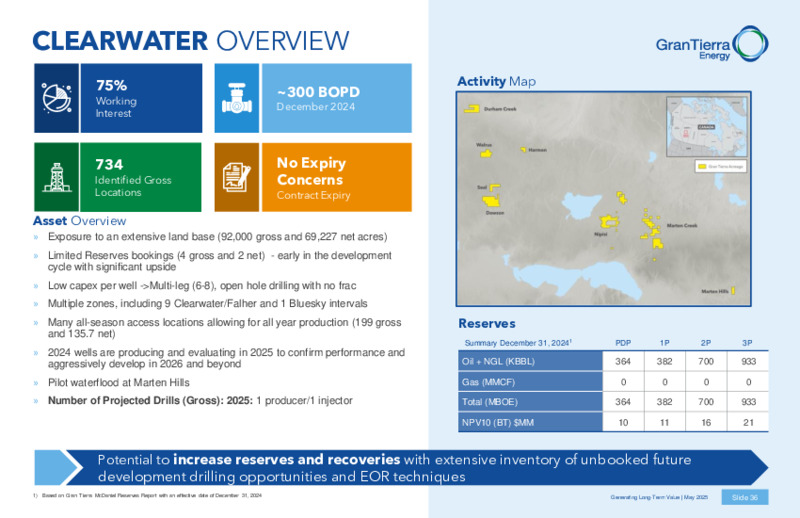Click the Canada inset map thumbnail
The height and width of the screenshot is (518, 800).
coord(707,127)
